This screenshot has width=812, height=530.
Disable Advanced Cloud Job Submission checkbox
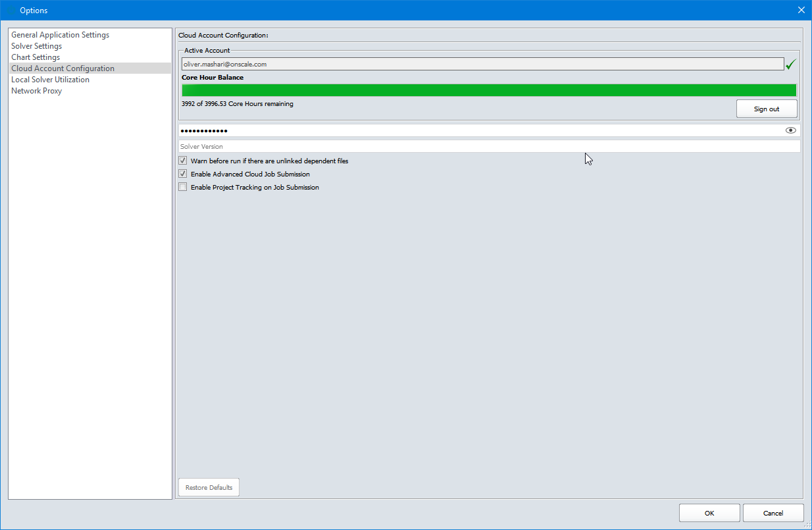point(182,174)
